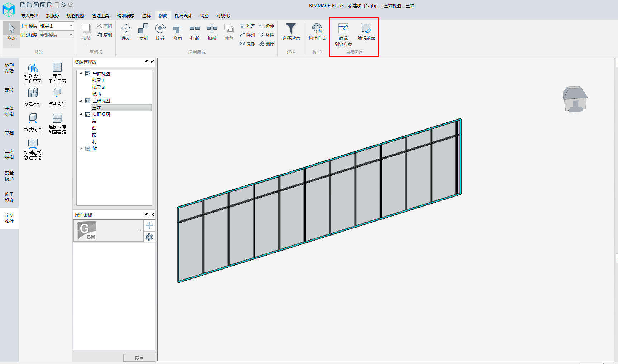The height and width of the screenshot is (364, 618).
Task: Switch to the 管理工具 tab
Action: coord(101,16)
